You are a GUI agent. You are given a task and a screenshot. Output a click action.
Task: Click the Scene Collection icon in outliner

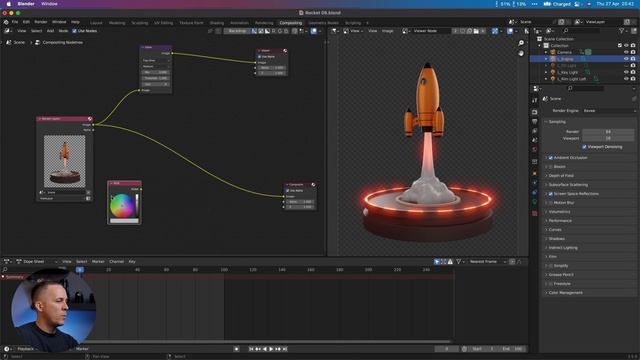pos(540,39)
